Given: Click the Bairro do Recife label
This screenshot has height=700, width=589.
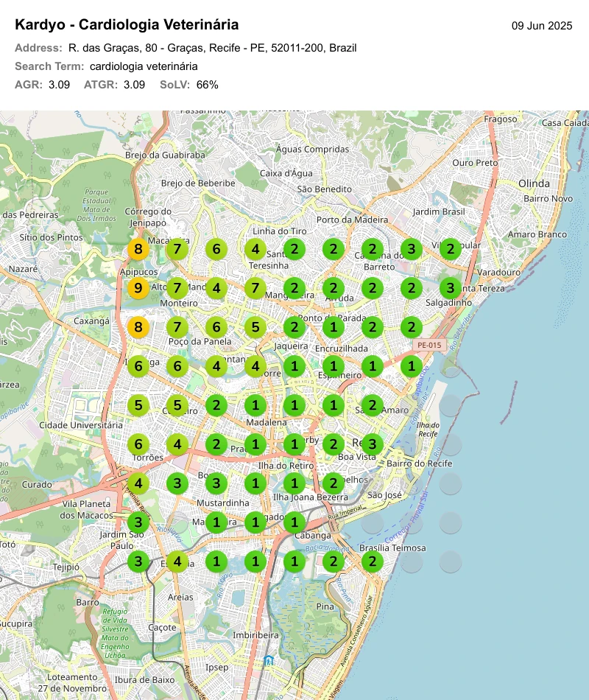Looking at the screenshot, I should click(x=420, y=463).
